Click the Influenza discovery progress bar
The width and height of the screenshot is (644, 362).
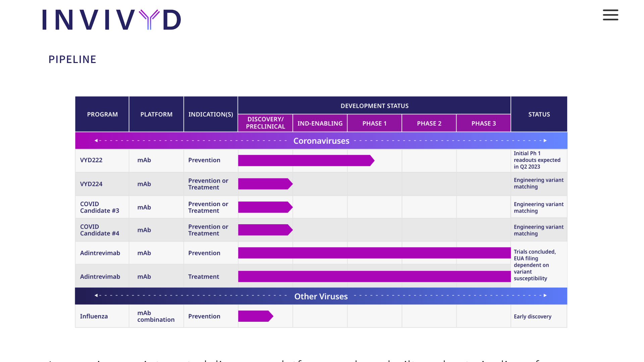click(x=255, y=316)
